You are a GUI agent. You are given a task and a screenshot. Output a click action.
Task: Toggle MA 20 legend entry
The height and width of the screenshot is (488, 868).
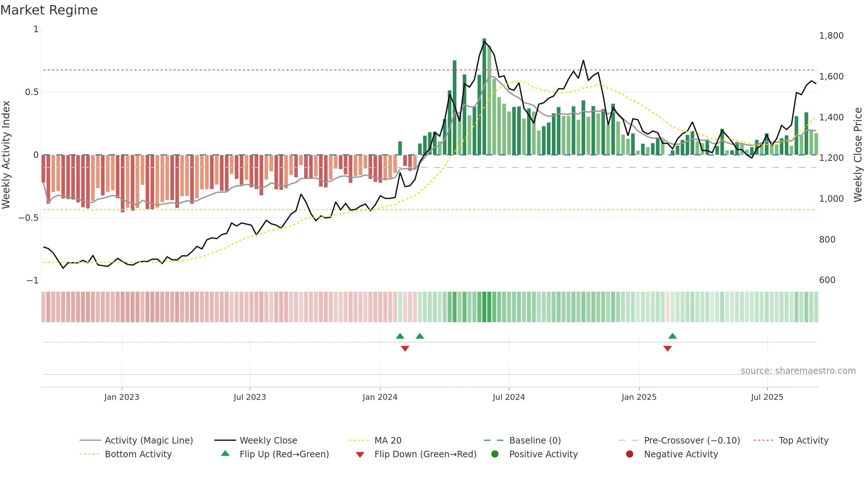[x=375, y=440]
